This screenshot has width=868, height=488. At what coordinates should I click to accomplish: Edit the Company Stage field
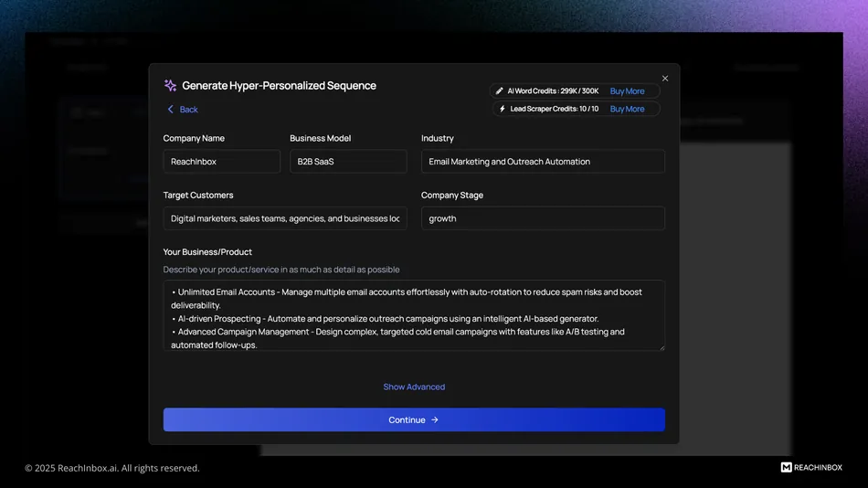point(543,218)
